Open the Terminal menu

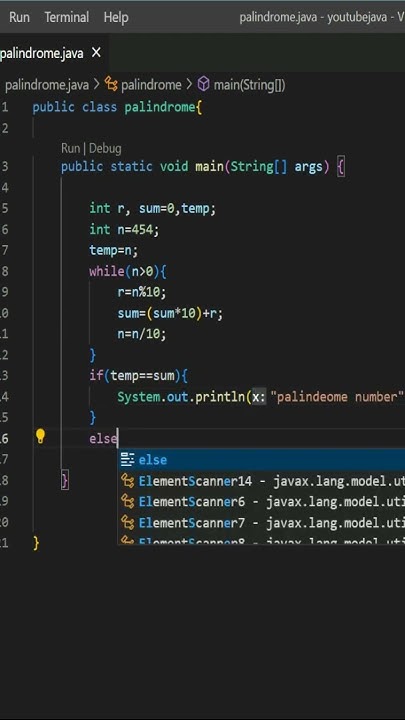(67, 17)
